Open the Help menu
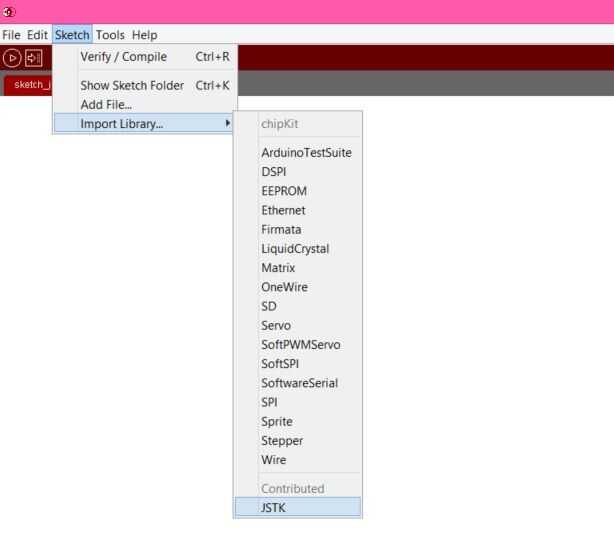 [x=144, y=35]
